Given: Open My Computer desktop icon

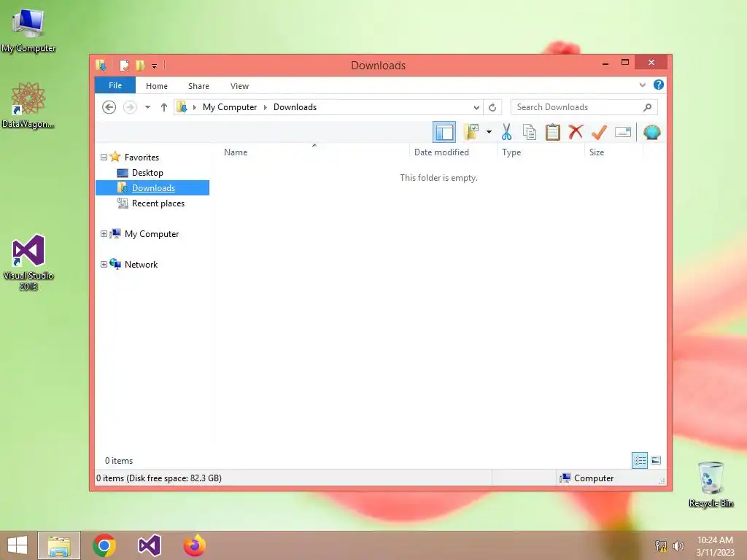Looking at the screenshot, I should point(28,29).
